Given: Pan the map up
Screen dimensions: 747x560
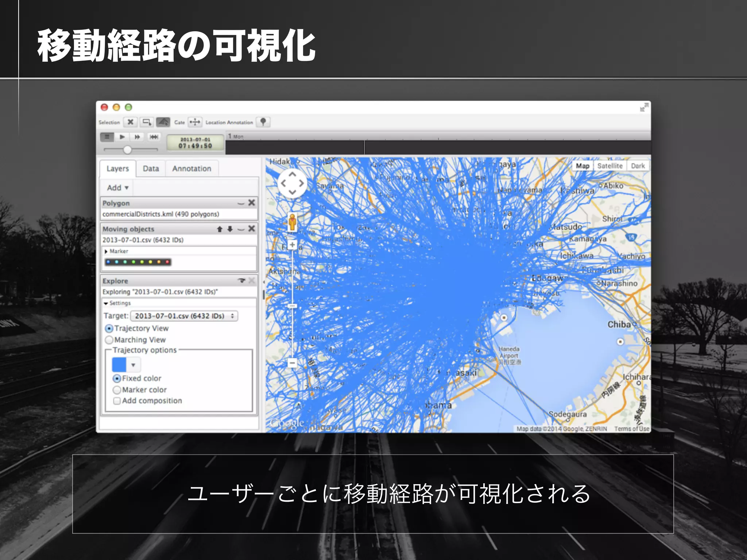Looking at the screenshot, I should tap(292, 175).
